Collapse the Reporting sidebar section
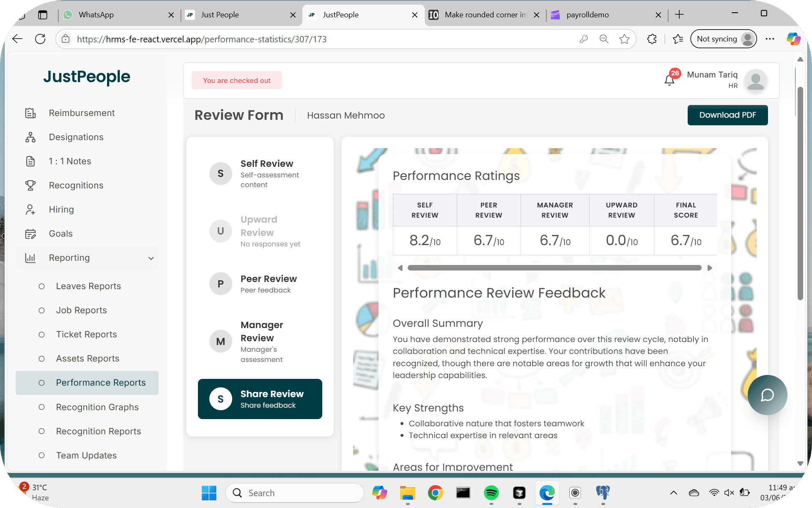The image size is (812, 508). click(x=151, y=258)
